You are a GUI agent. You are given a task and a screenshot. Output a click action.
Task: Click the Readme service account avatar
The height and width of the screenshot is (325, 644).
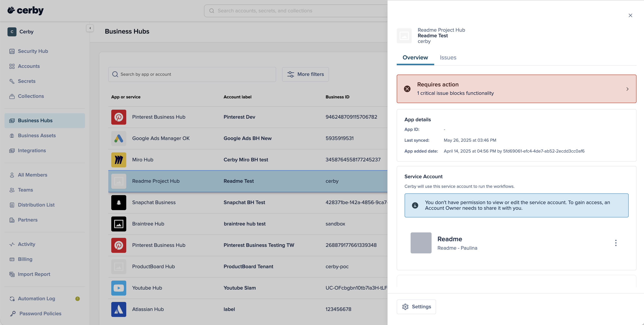[x=421, y=243]
